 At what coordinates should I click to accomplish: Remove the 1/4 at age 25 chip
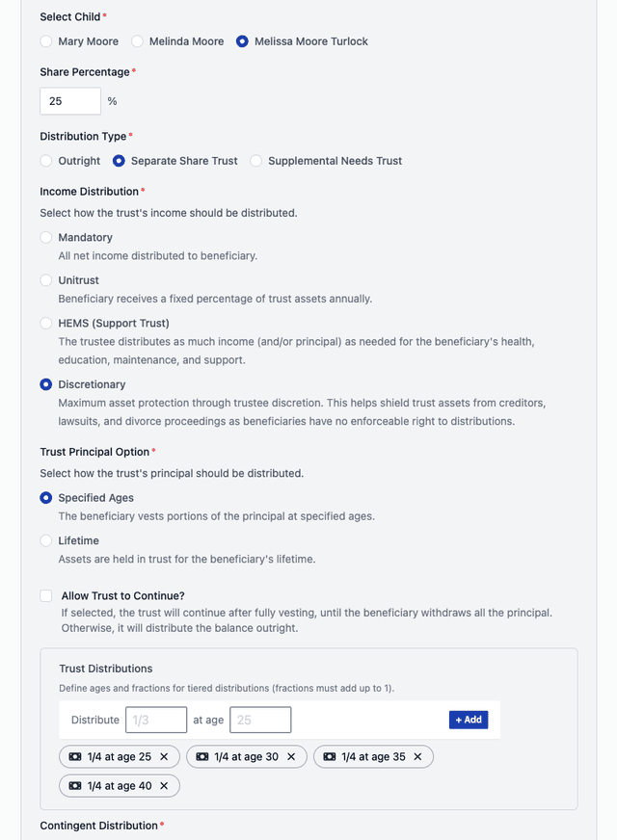(x=164, y=757)
